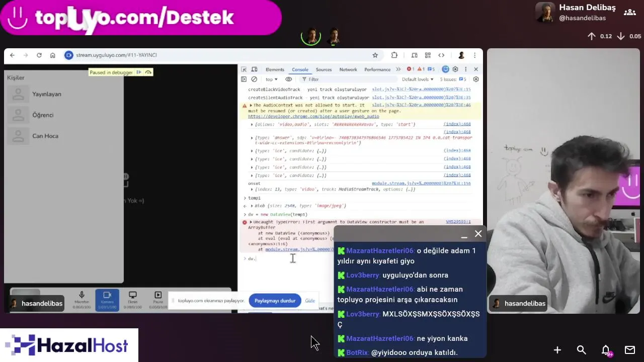
Task: Open notifications bell icon
Action: (x=606, y=350)
